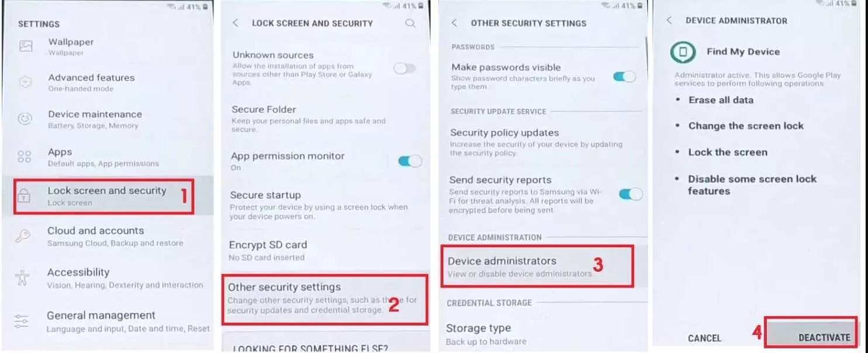The image size is (868, 353).
Task: Tap the Deactivate button
Action: (x=824, y=337)
